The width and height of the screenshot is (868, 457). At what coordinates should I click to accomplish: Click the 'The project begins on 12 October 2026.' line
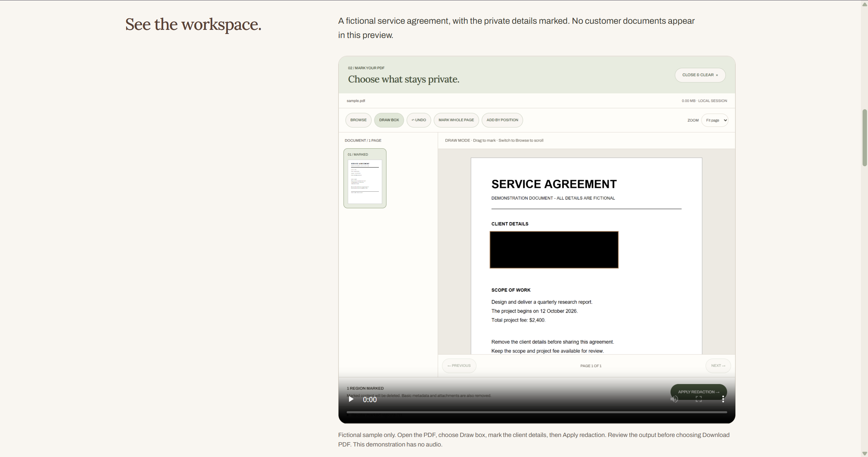[x=534, y=311]
